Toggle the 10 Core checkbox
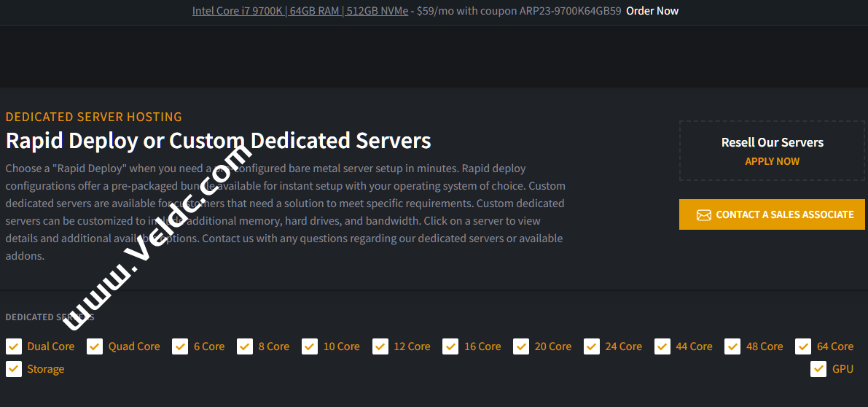The height and width of the screenshot is (407, 868). (310, 346)
